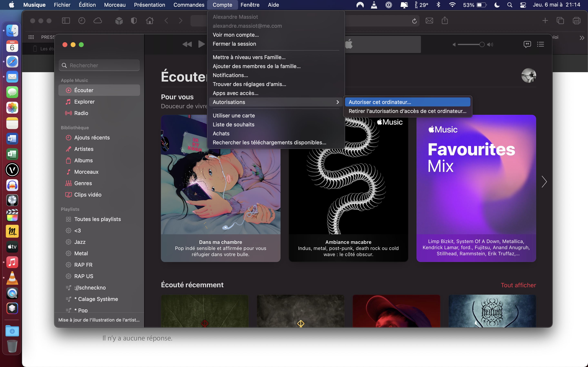Viewport: 588px width, 367px height.
Task: Toggle Do Not Disturb moon icon
Action: [497, 5]
